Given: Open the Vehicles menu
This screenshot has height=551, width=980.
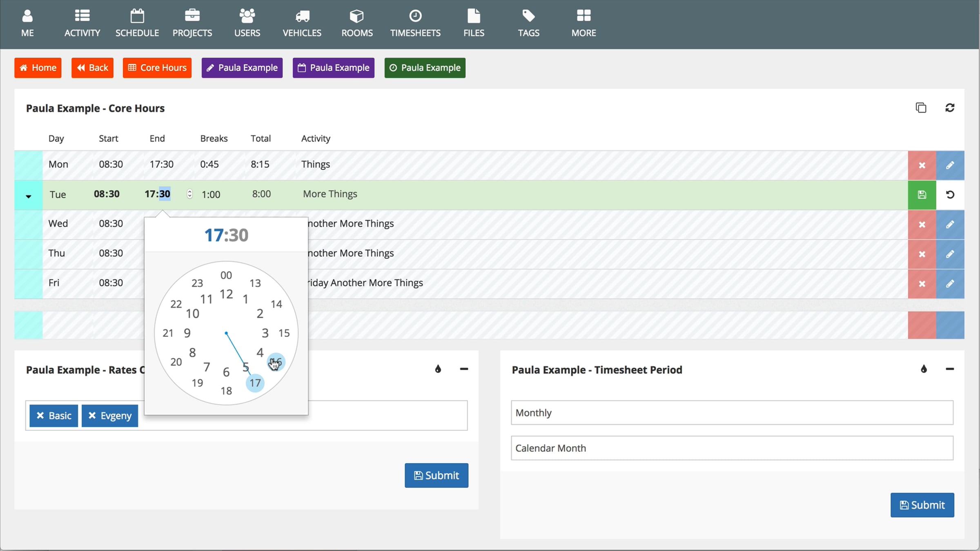Looking at the screenshot, I should [x=302, y=24].
